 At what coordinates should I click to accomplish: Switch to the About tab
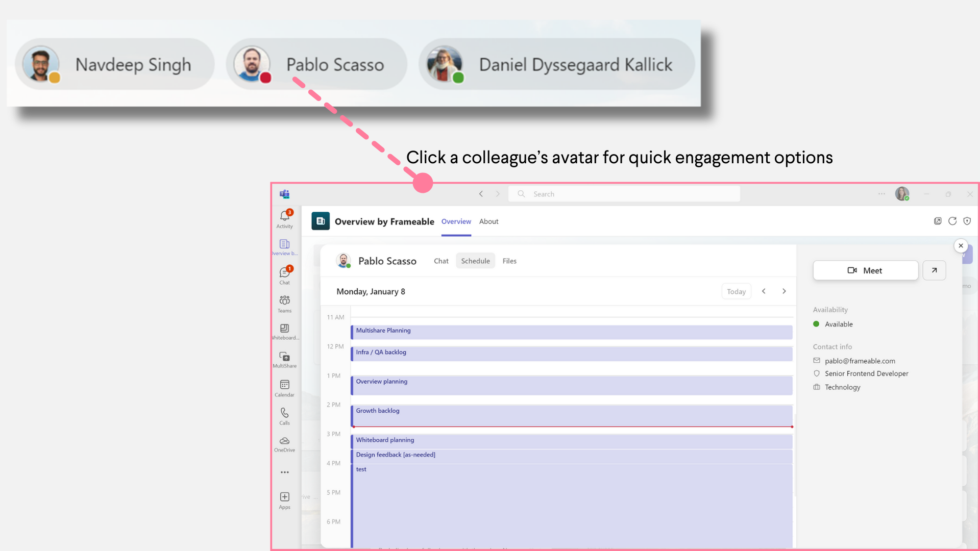488,221
